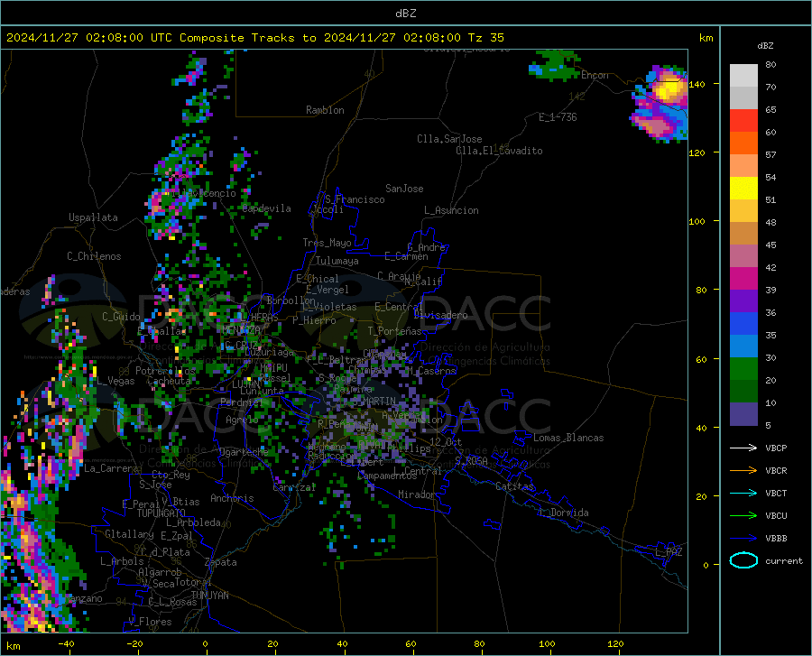This screenshot has height=656, width=812.
Task: Click the Clla.El_Cavadito place label
Action: click(499, 151)
